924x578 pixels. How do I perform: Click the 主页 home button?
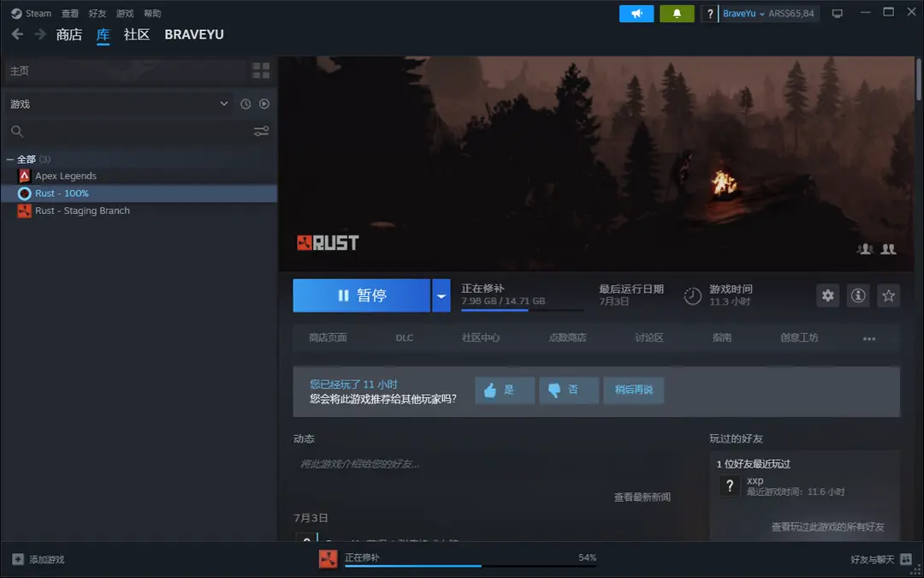tap(126, 71)
